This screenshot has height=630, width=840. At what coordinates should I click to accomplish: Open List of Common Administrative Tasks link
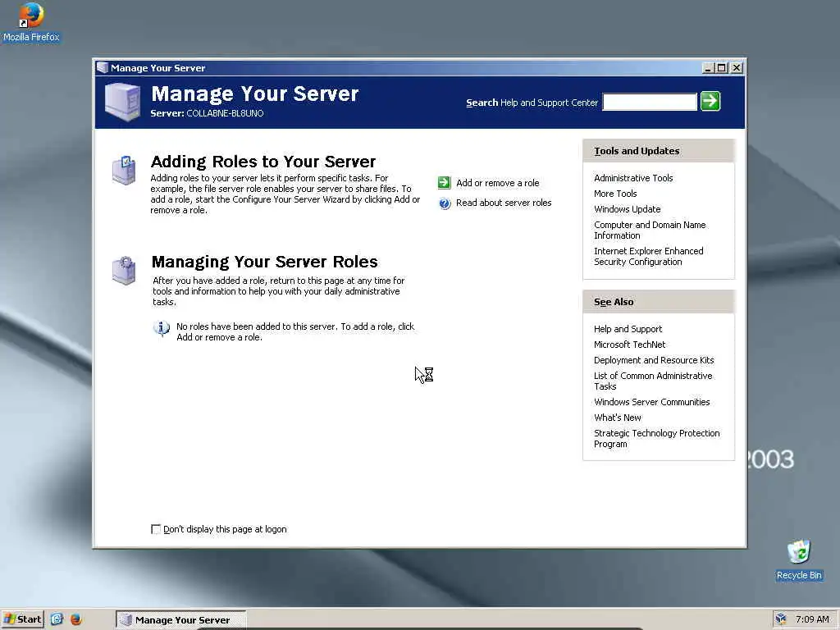click(x=653, y=381)
